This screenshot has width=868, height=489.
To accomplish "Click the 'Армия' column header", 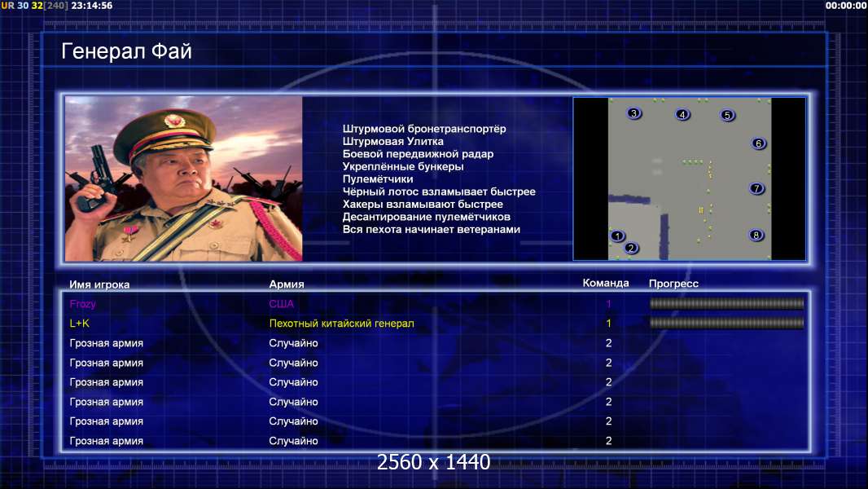I will [287, 284].
